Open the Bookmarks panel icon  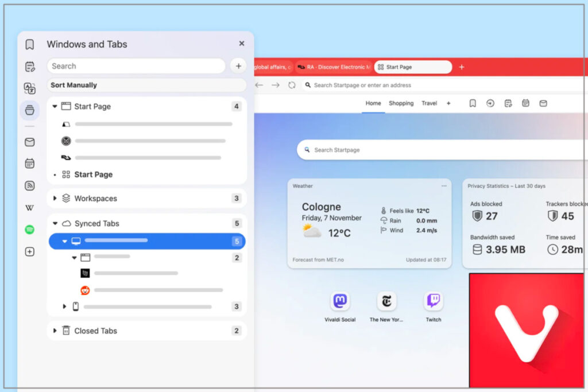point(30,45)
